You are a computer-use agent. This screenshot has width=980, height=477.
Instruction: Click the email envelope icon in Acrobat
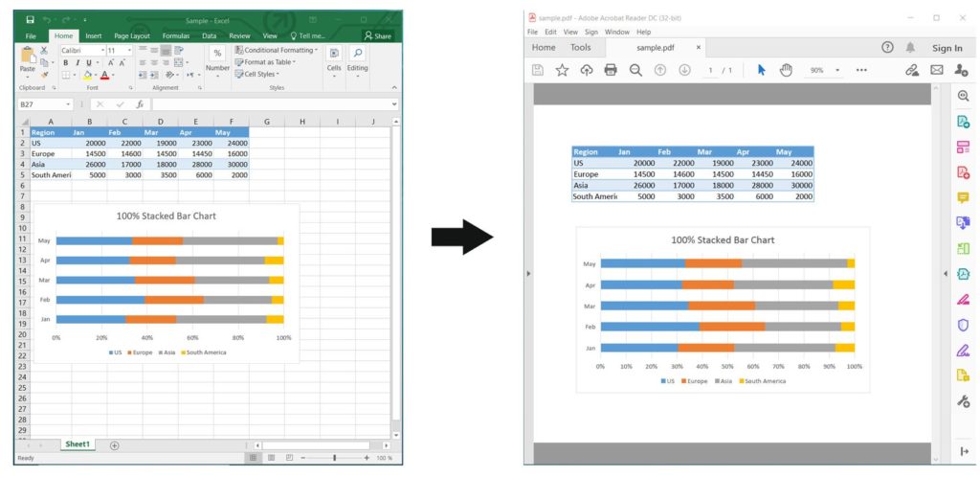coord(937,70)
